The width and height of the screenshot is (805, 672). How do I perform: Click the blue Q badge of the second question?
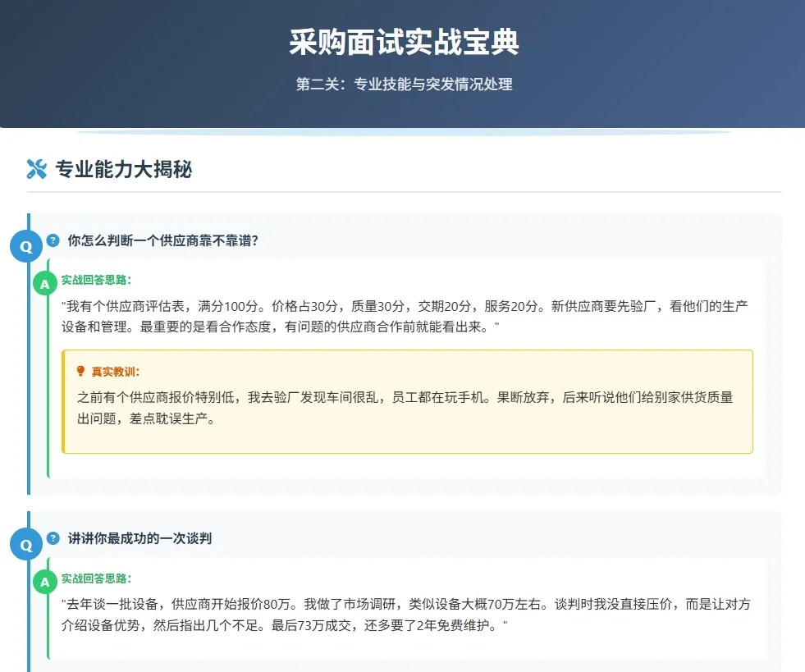coord(26,544)
